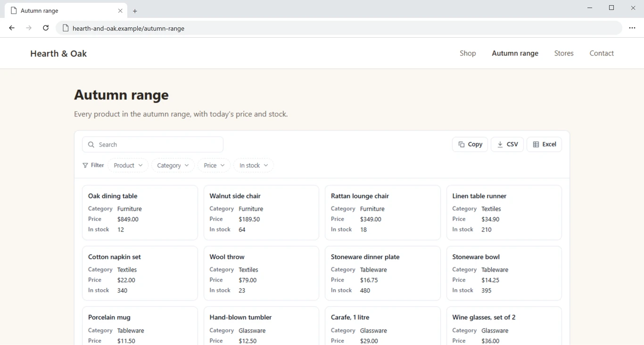Go to the Shop nav link
Image resolution: width=644 pixels, height=345 pixels.
point(468,53)
